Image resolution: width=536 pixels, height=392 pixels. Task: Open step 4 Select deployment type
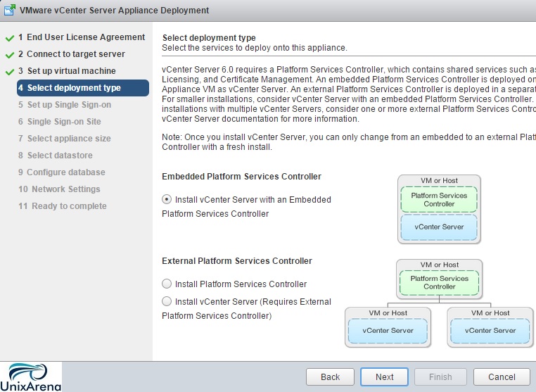click(x=83, y=88)
